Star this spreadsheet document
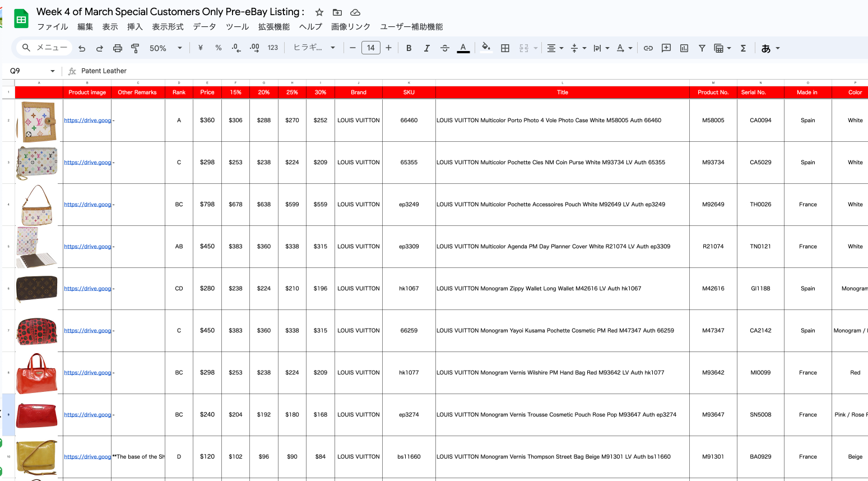Screen dimensions: 868x481 [319, 12]
